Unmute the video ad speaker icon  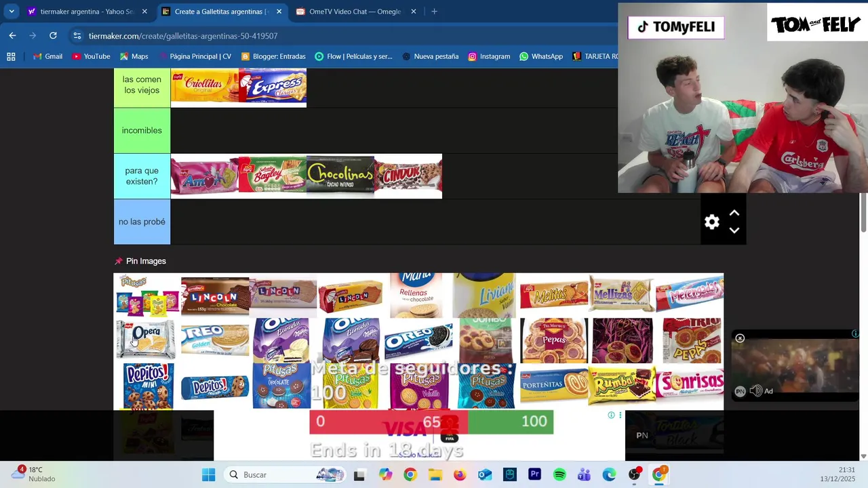click(756, 391)
